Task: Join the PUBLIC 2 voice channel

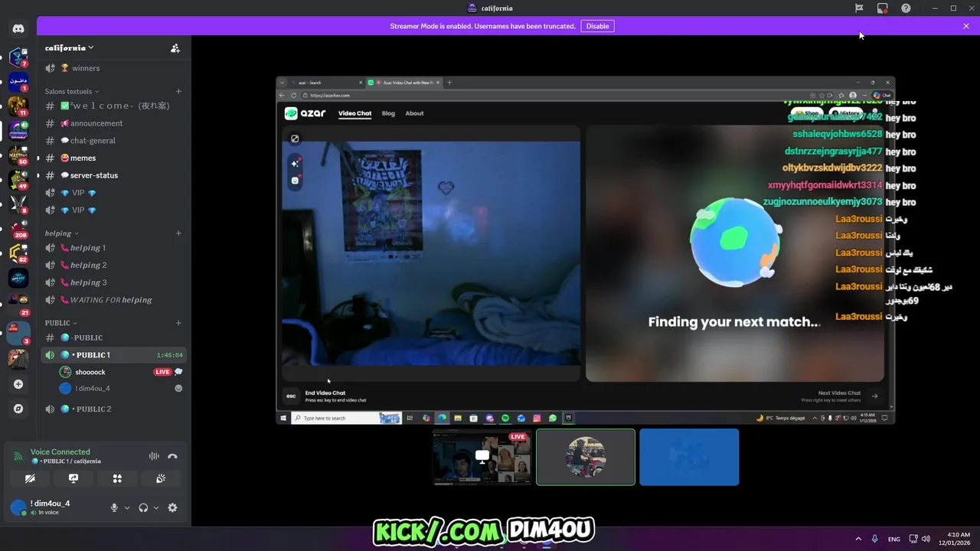Action: (x=113, y=409)
